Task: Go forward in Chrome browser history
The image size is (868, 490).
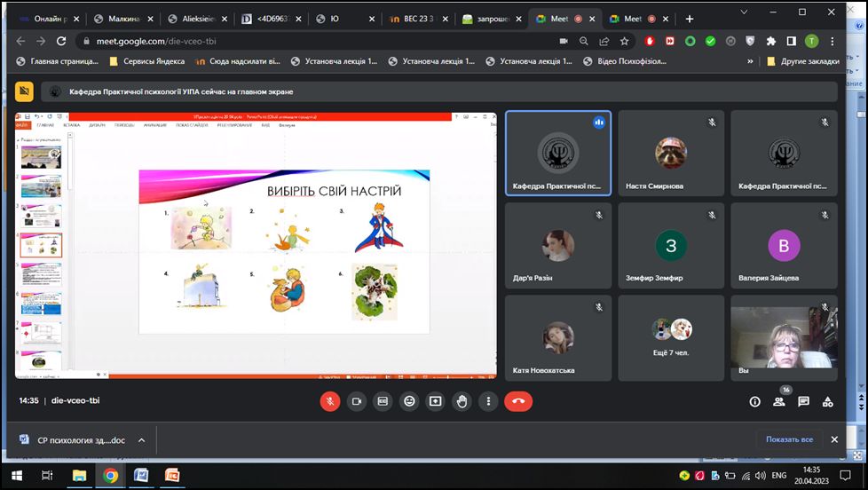Action: pyautogui.click(x=41, y=41)
